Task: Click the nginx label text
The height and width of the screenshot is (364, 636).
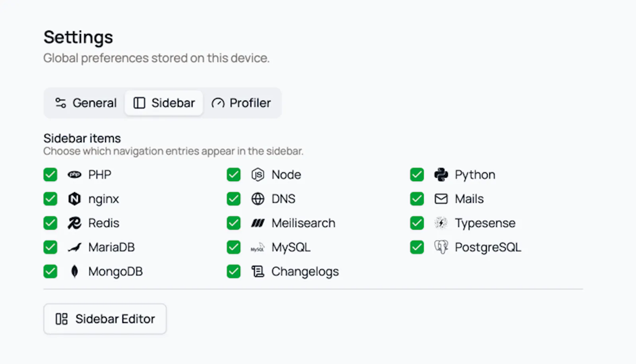Action: click(104, 199)
